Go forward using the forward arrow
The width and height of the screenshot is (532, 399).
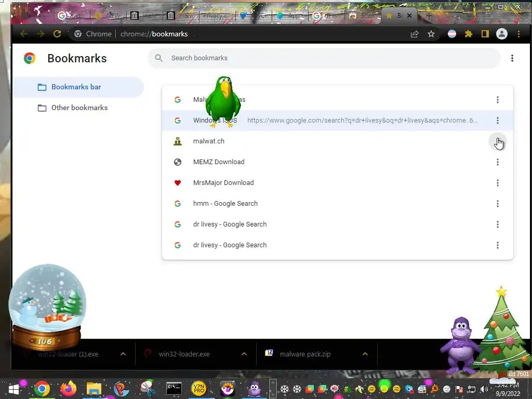point(41,34)
